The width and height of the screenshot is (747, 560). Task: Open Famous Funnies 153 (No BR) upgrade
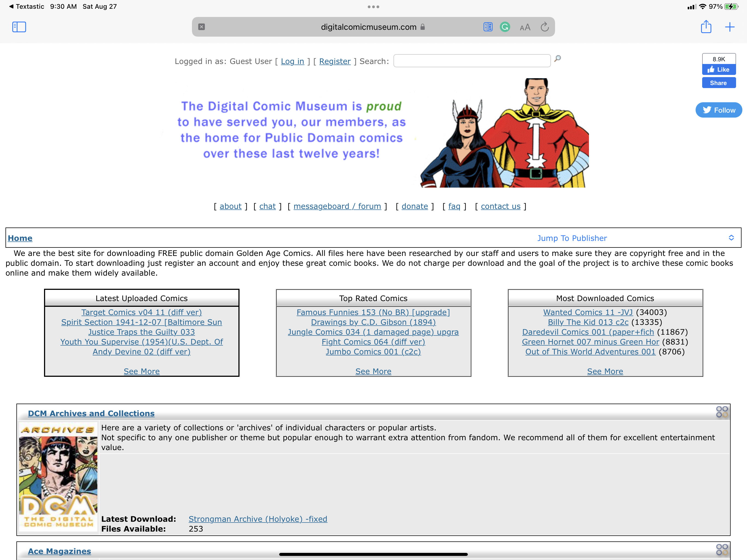[x=373, y=313]
